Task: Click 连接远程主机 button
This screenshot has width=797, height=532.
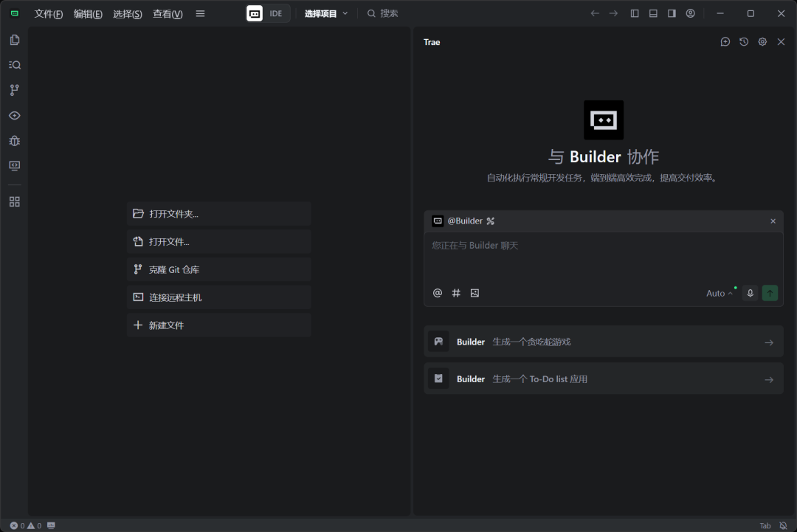Action: [x=219, y=297]
